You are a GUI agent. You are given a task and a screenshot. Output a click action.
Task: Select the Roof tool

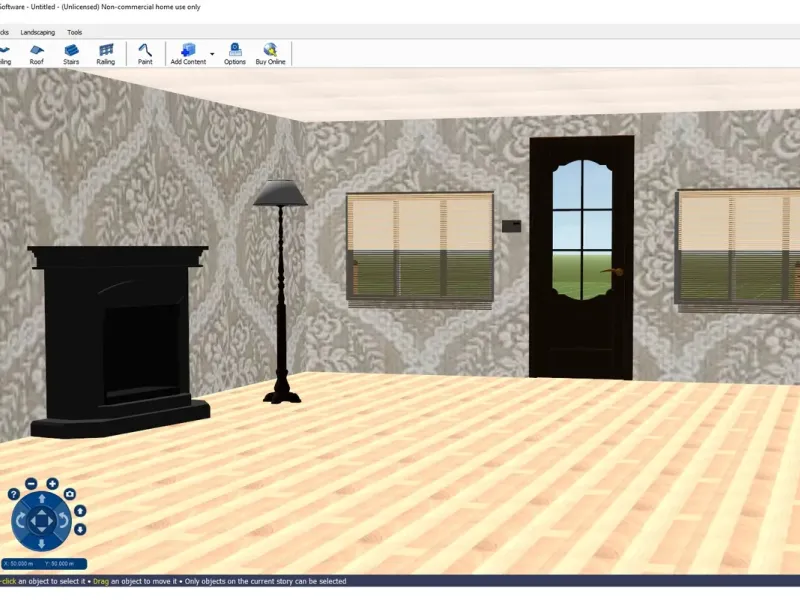(x=36, y=54)
